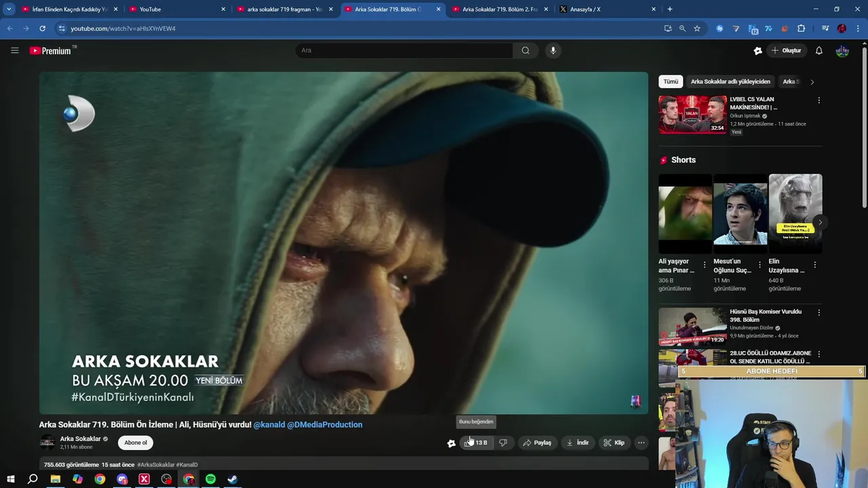Open 7TV extension icon
The width and height of the screenshot is (868, 488).
768,28
